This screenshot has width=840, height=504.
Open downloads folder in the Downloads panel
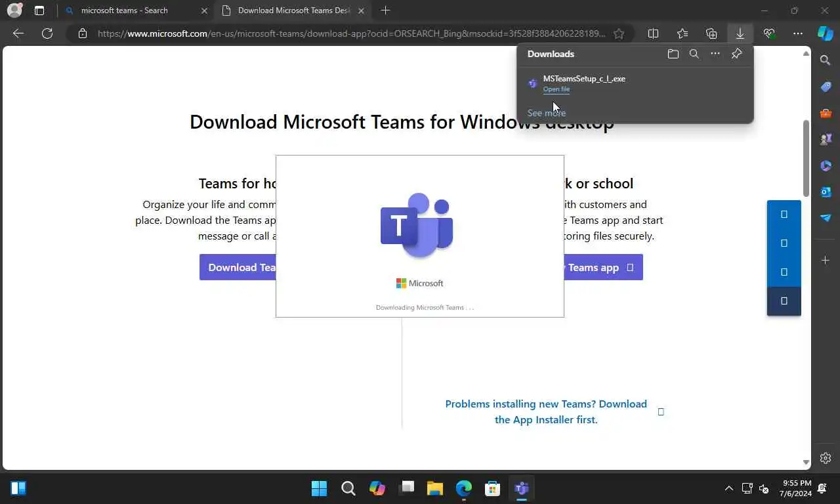tap(673, 54)
